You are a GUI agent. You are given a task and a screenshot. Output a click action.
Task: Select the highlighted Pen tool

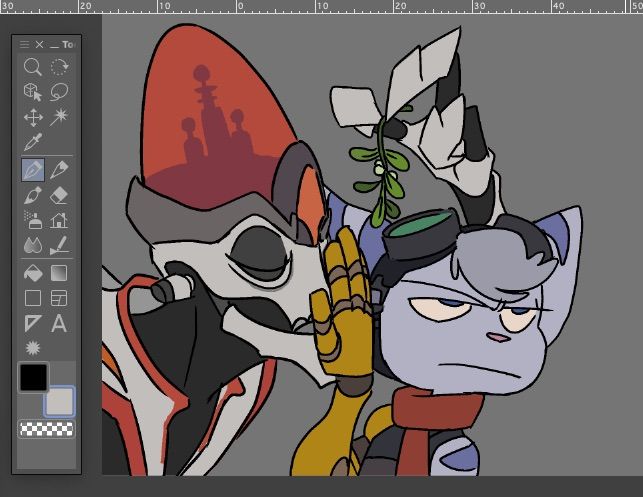click(33, 170)
